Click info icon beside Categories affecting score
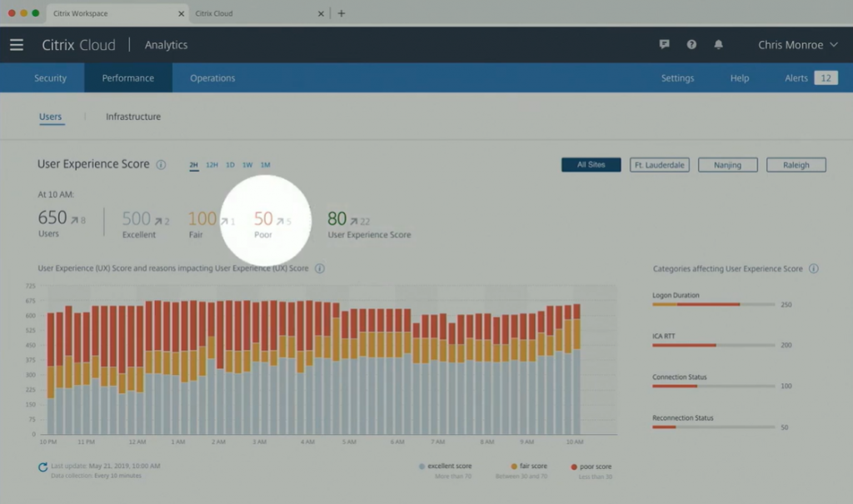 pyautogui.click(x=814, y=269)
